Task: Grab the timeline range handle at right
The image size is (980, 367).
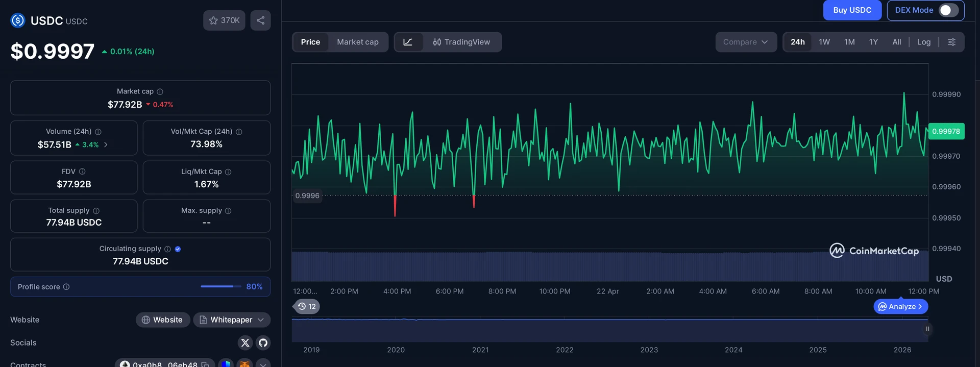Action: (927, 329)
